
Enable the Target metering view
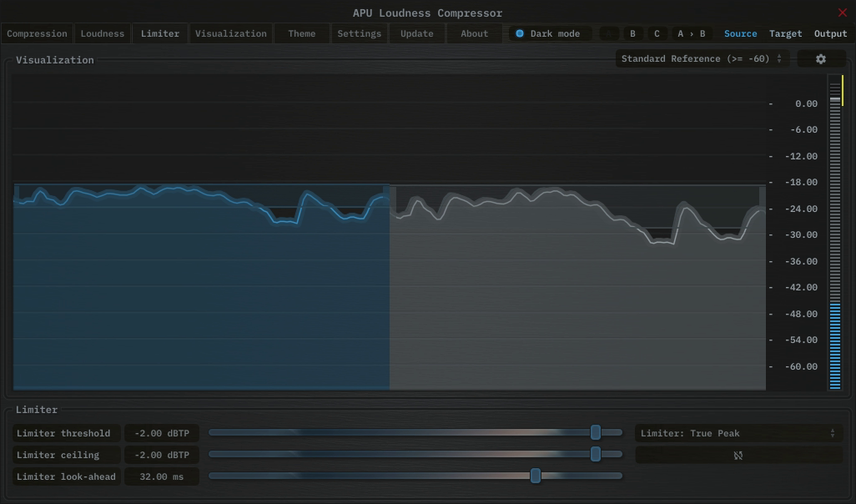pyautogui.click(x=785, y=33)
